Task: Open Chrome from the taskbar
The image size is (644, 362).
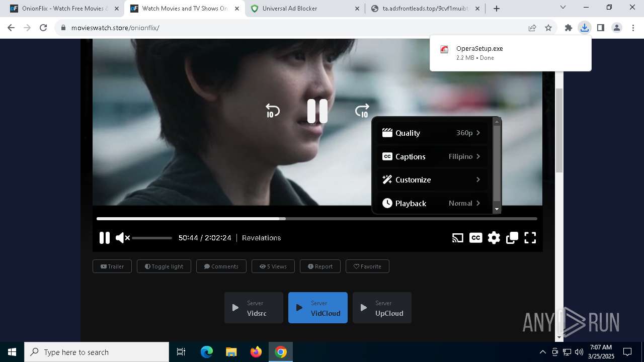Action: coord(281,352)
